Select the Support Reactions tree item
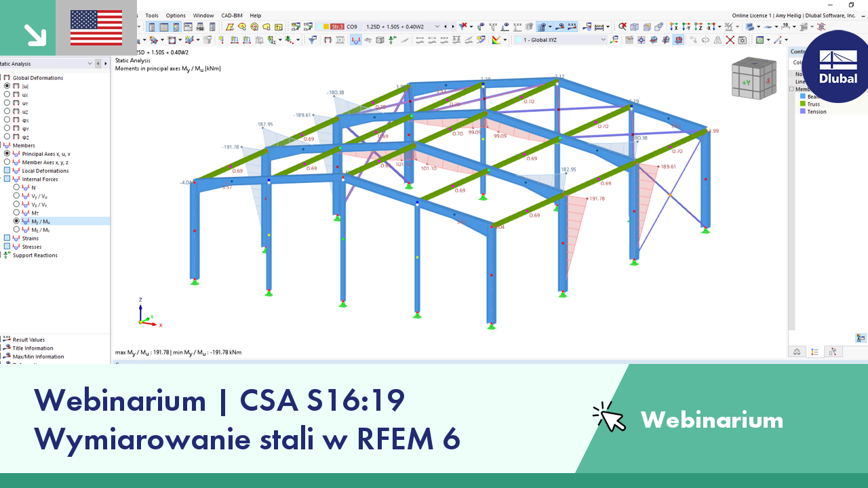Screen dimensions: 868x488 tap(35, 256)
